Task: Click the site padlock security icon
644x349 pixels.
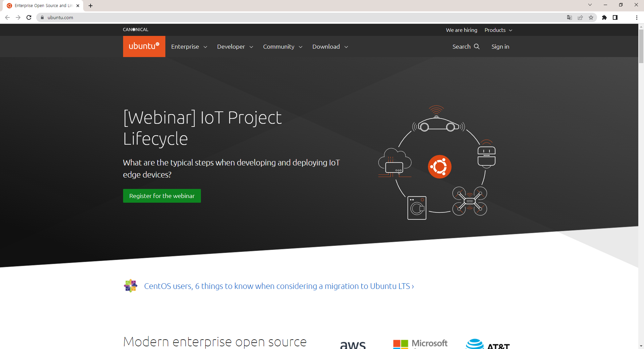Action: click(x=42, y=17)
